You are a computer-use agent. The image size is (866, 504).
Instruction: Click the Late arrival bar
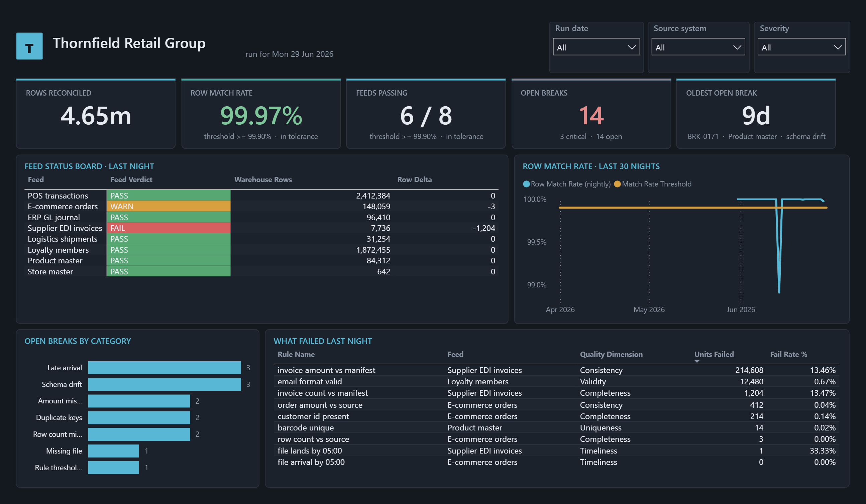(x=164, y=368)
